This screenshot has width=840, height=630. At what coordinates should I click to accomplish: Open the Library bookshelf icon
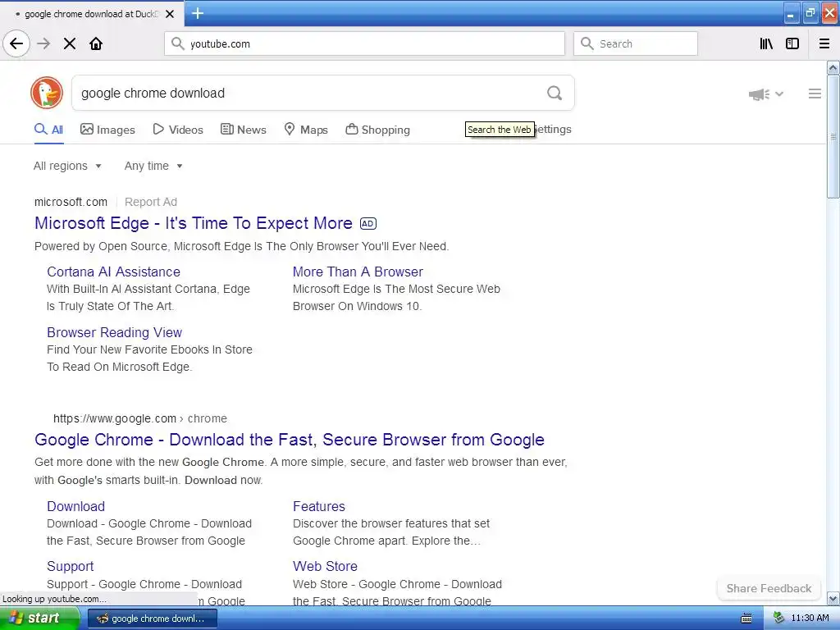point(766,43)
